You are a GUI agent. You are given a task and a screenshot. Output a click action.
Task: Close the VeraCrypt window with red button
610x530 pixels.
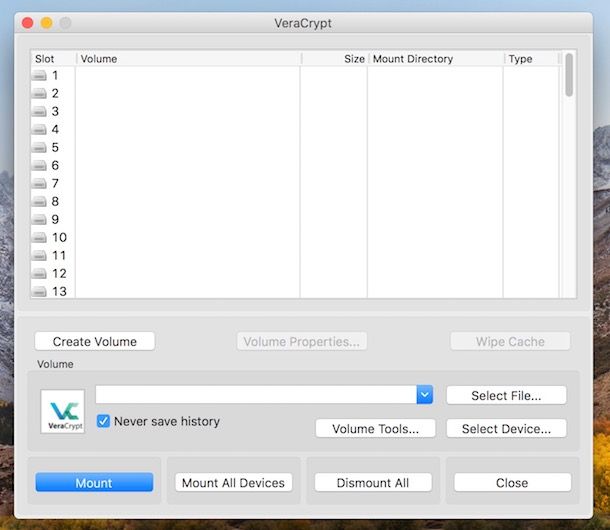(x=28, y=23)
